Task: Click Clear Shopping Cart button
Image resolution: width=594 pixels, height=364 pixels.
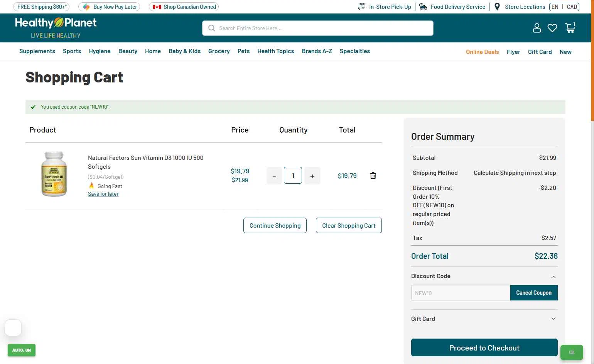Action: pos(349,225)
